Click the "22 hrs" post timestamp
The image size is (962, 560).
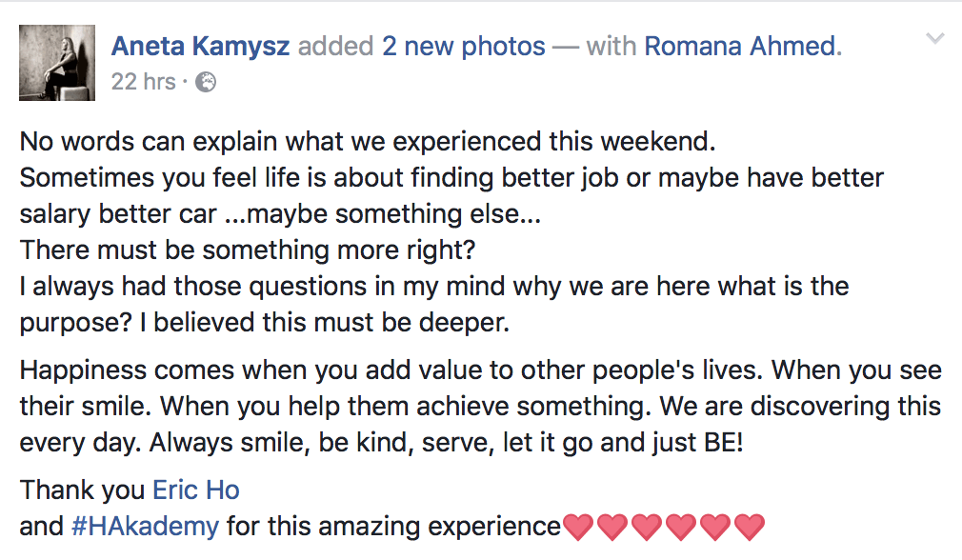tap(143, 83)
